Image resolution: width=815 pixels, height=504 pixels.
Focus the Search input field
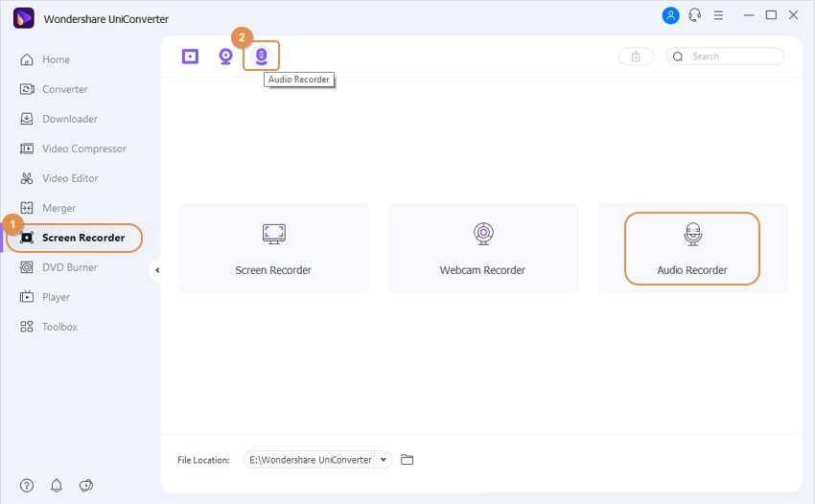[x=725, y=57]
